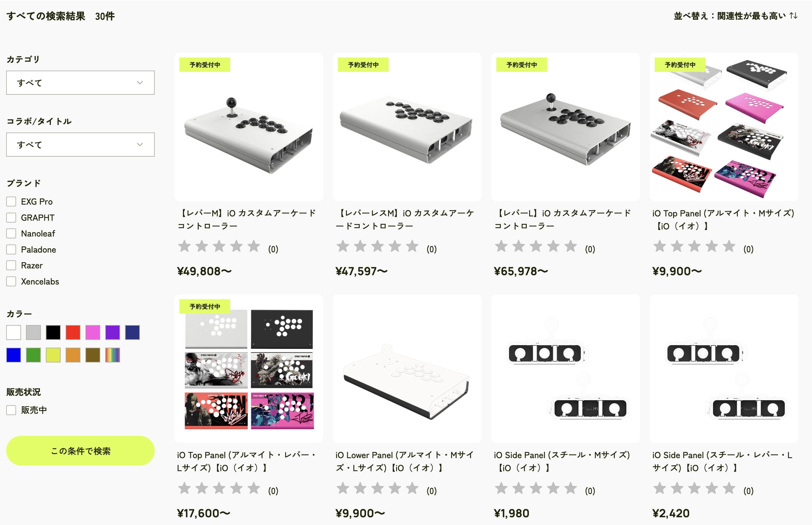Expand the コラボ/タイトル dropdown
Viewport: 812px width, 525px height.
[x=80, y=145]
